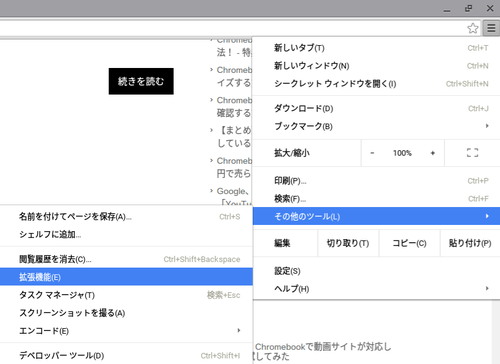The width and height of the screenshot is (500, 364).
Task: Open ダウンロード menu entry
Action: pyautogui.click(x=376, y=108)
